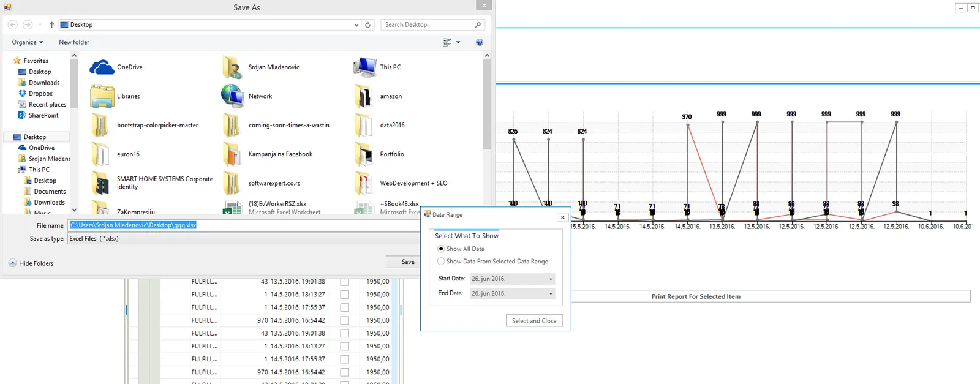This screenshot has height=384, width=980.
Task: Click Print Report For Selected Item
Action: 696,296
